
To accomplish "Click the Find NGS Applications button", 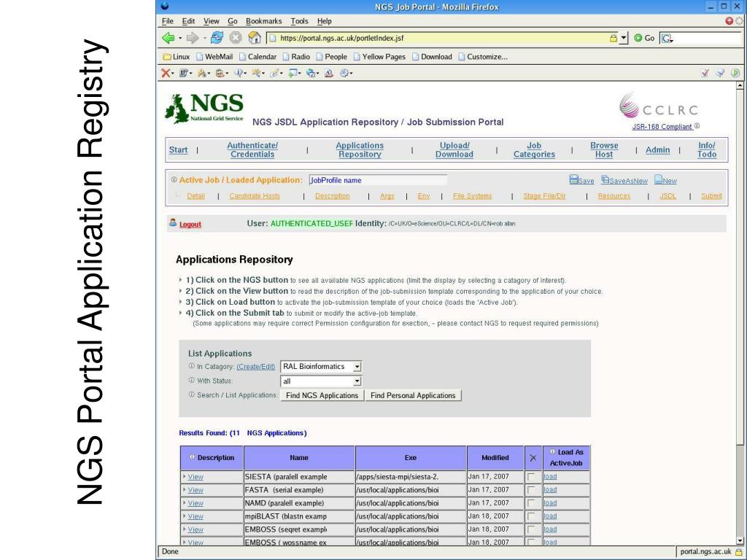I will point(322,395).
